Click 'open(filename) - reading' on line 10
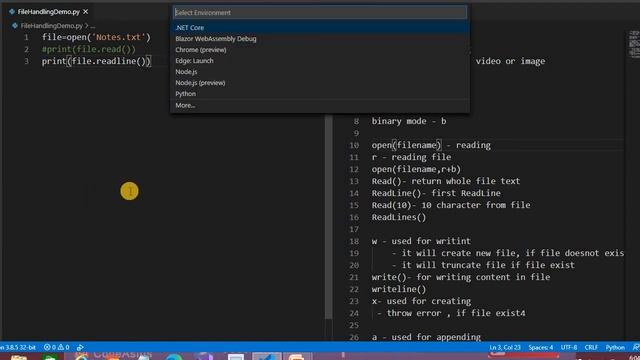Image resolution: width=640 pixels, height=360 pixels. tap(431, 145)
